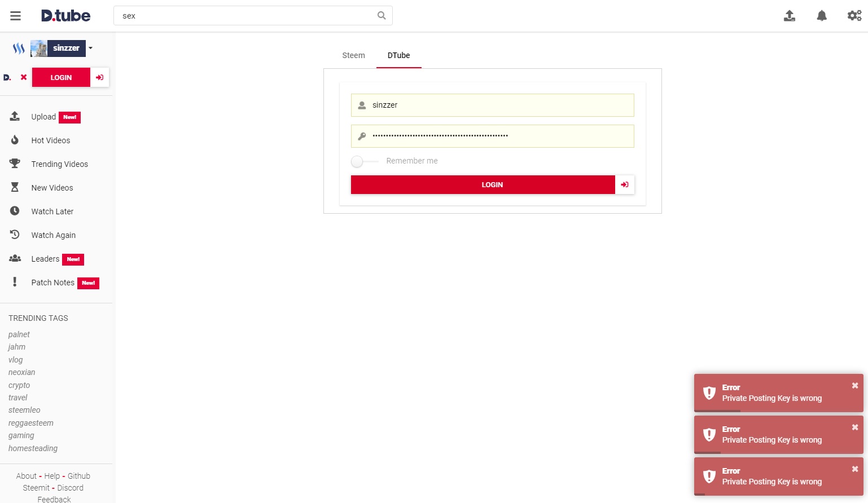Open the crypto trending tag

tap(19, 385)
